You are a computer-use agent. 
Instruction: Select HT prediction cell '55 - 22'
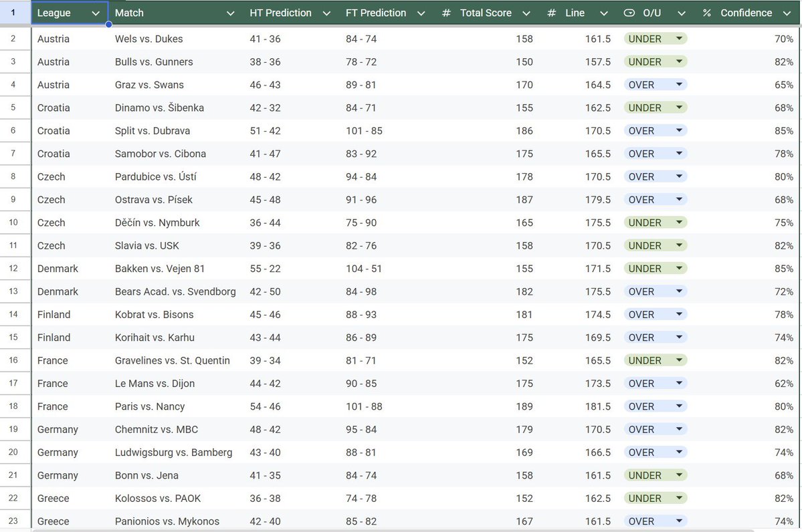(292, 269)
